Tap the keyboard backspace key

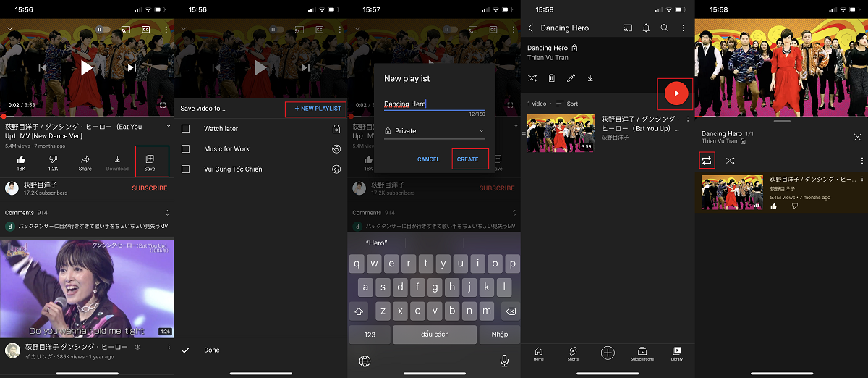(509, 311)
